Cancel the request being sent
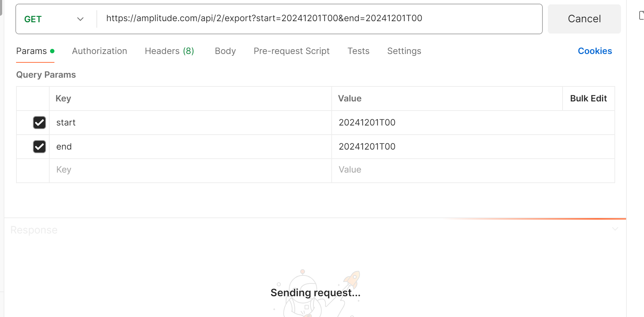 584,19
